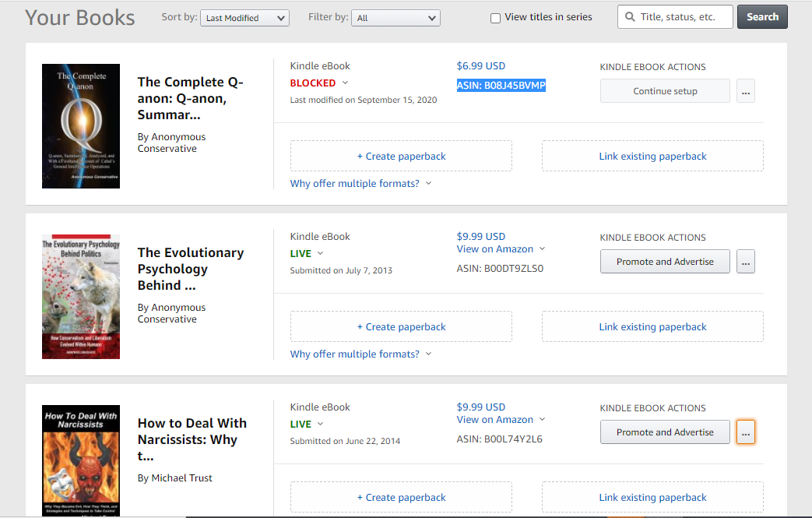Click title How to Deal With Narcissists

pos(192,439)
